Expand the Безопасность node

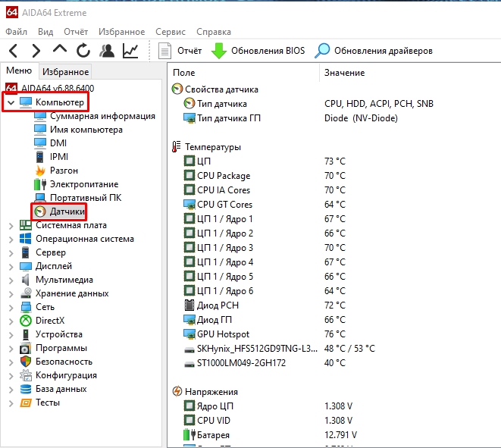click(11, 362)
